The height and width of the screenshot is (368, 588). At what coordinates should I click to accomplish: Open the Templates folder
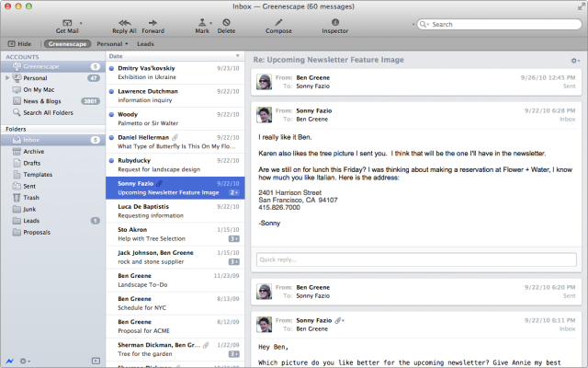pyautogui.click(x=53, y=175)
